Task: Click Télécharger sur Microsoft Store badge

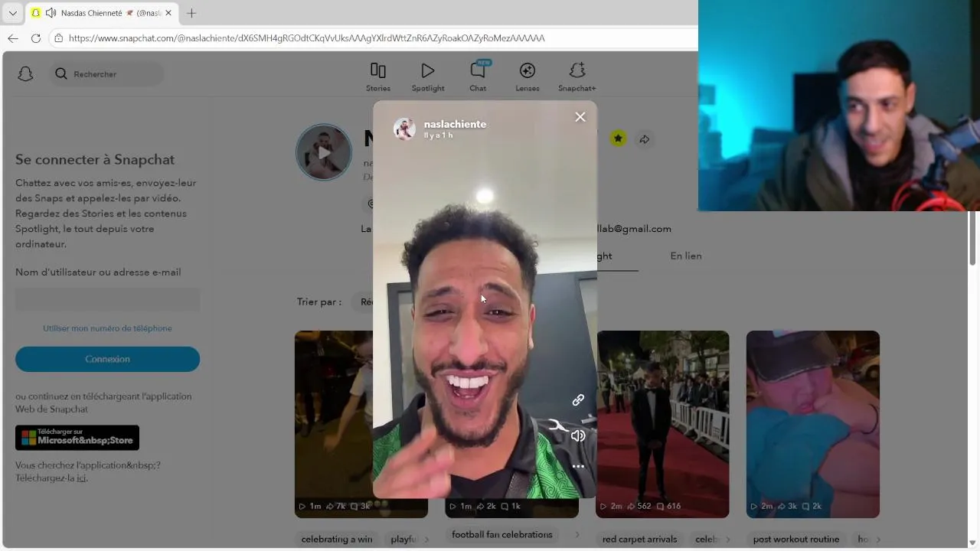Action: coord(77,438)
